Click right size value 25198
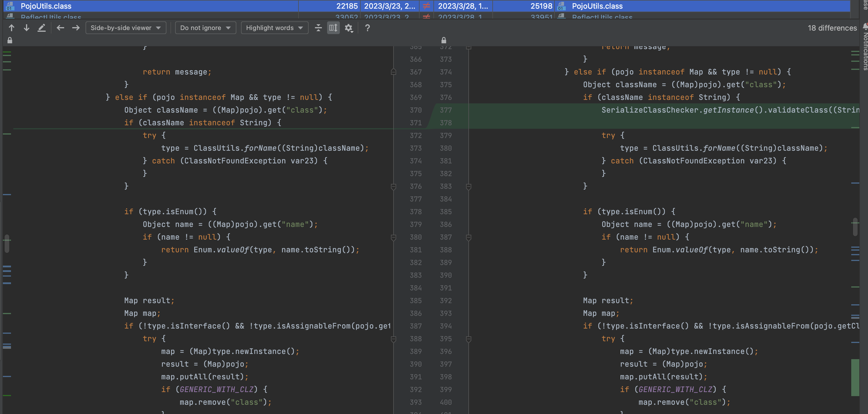The height and width of the screenshot is (414, 868). tap(541, 6)
